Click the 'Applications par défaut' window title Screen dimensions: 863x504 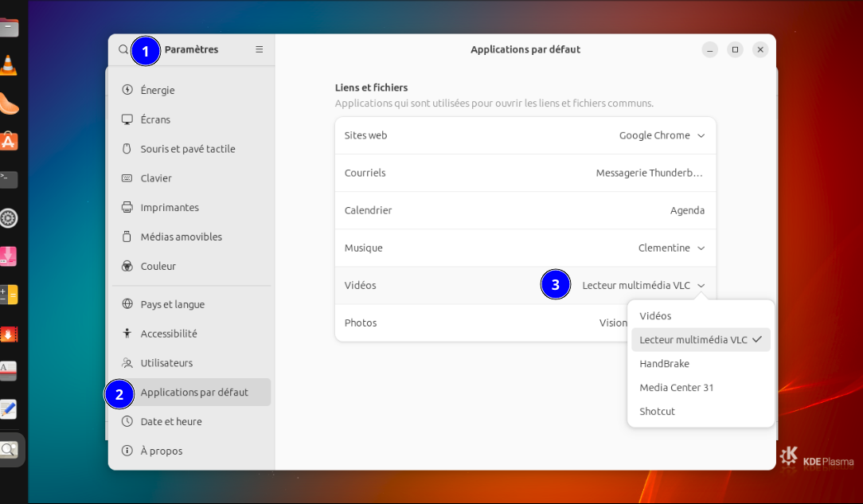525,49
